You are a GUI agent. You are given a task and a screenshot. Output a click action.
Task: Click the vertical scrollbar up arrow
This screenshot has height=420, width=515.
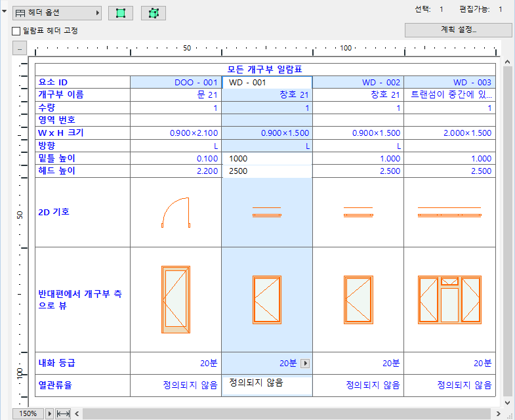click(x=507, y=62)
